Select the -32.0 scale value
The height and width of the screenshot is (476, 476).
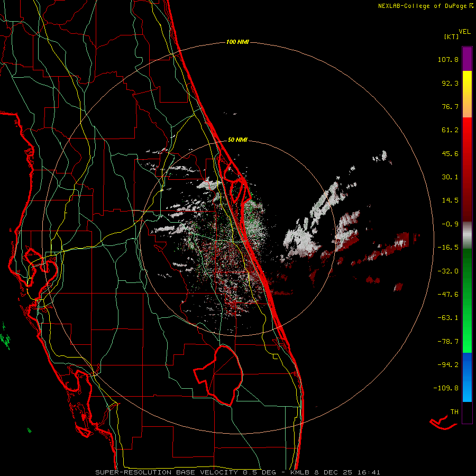click(x=448, y=271)
